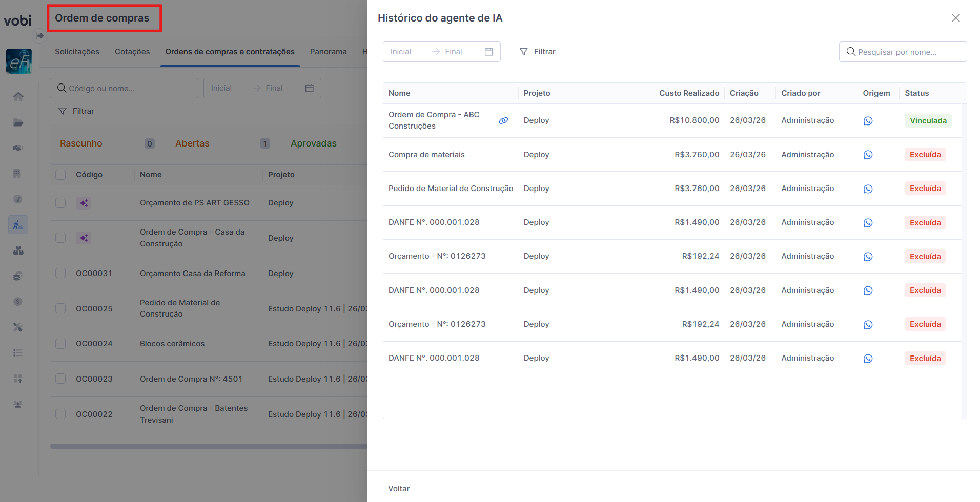The width and height of the screenshot is (980, 502).
Task: Show the Aprovadas status group
Action: (314, 143)
